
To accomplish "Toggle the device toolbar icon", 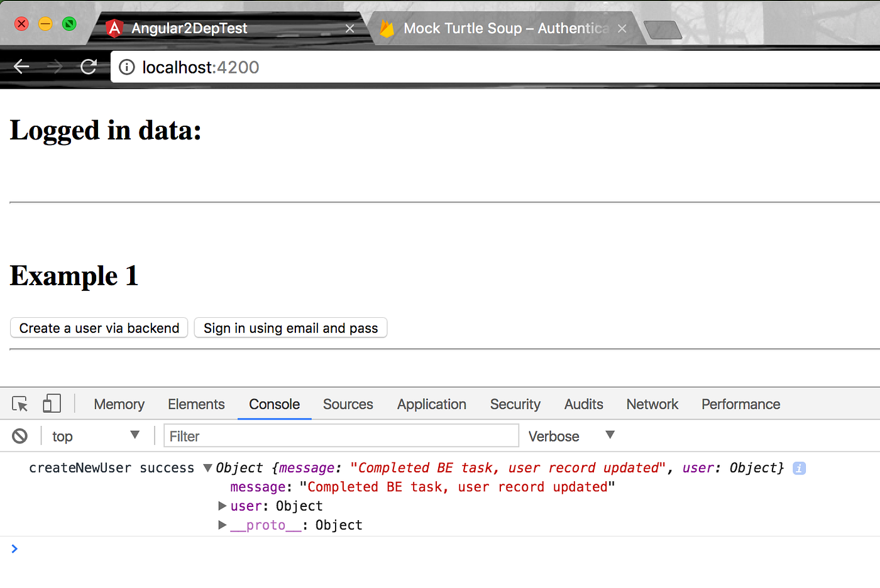I will (52, 403).
